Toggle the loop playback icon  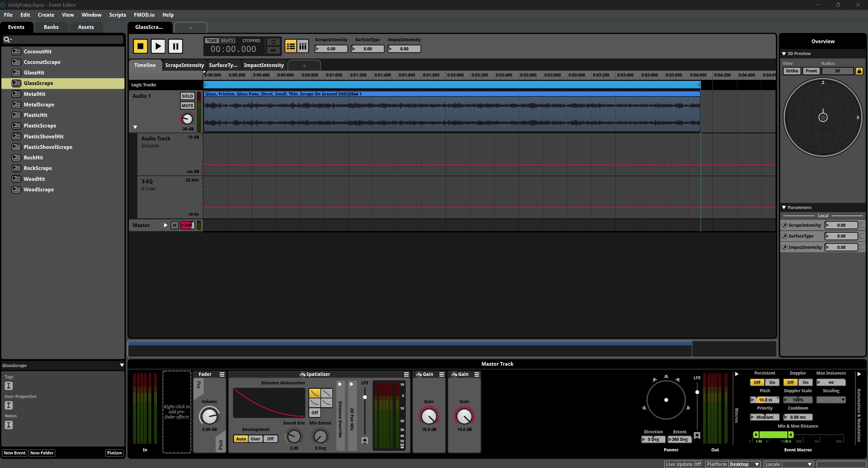point(273,42)
